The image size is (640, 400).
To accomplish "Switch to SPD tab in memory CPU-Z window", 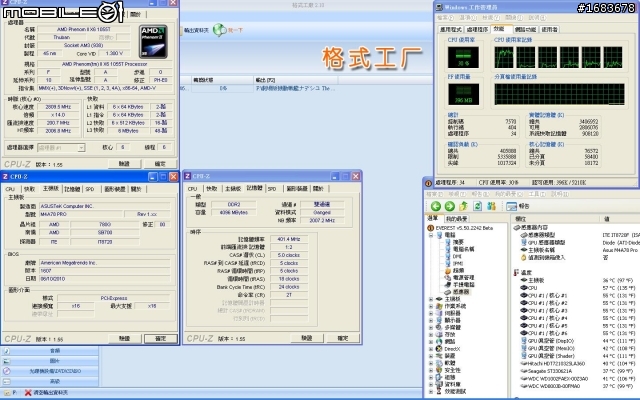I will pos(272,189).
